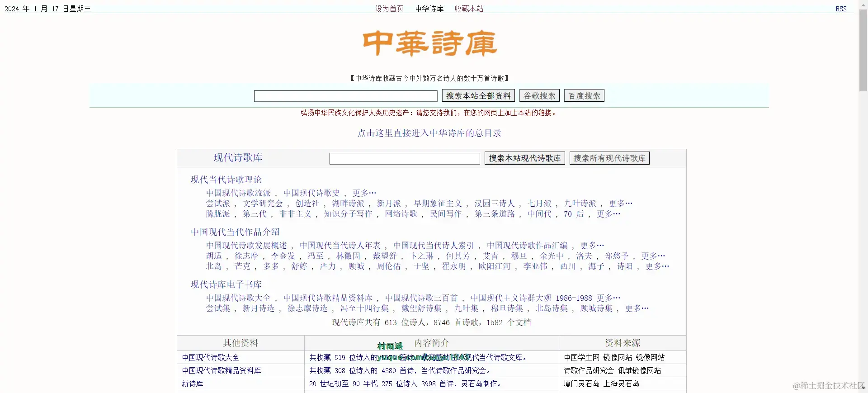This screenshot has height=393, width=868.
Task: Open the 早期象征主义 link
Action: (438, 204)
